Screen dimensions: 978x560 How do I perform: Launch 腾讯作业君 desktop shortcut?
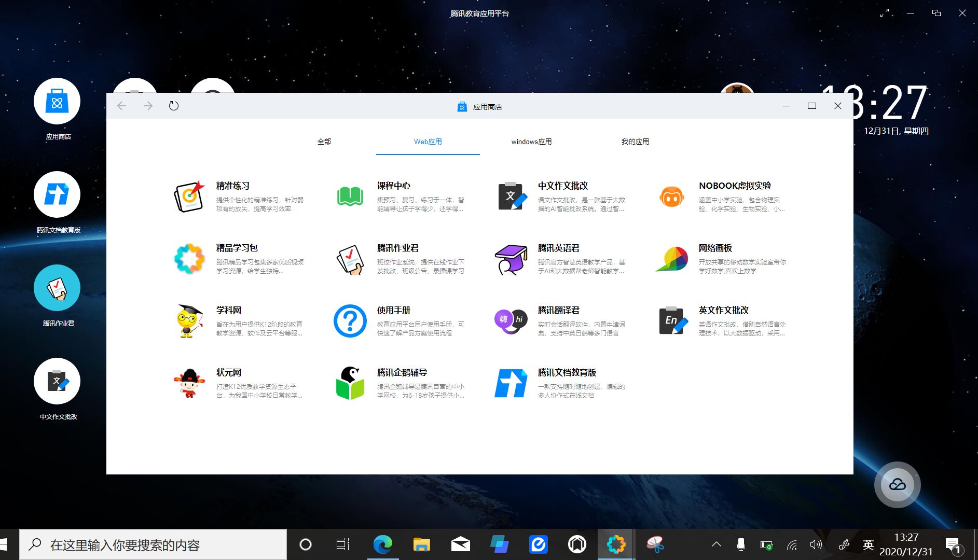57,288
